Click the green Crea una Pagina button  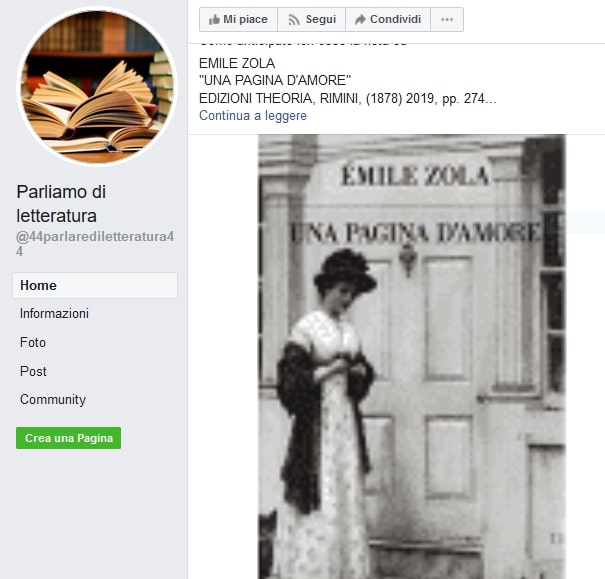click(x=68, y=438)
